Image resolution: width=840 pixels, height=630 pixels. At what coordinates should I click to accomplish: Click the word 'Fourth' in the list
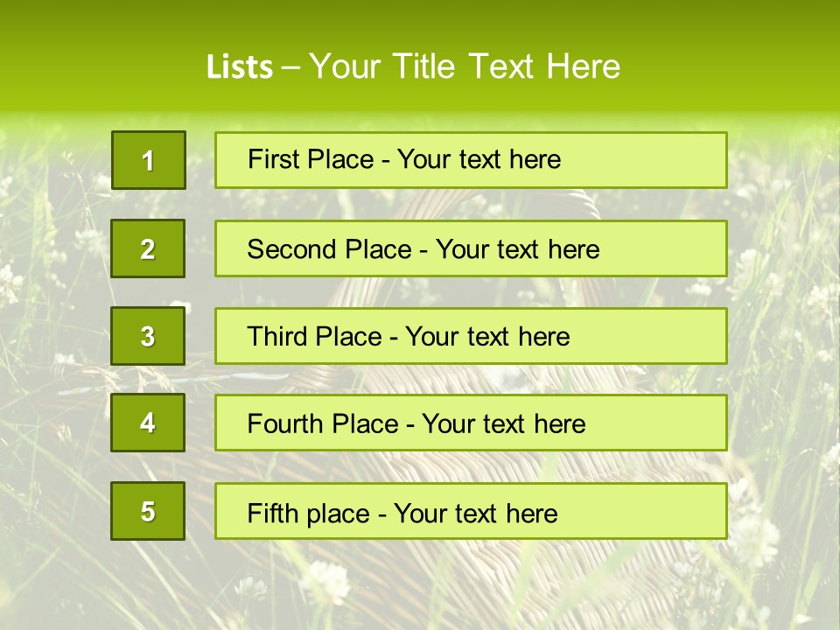tap(285, 424)
